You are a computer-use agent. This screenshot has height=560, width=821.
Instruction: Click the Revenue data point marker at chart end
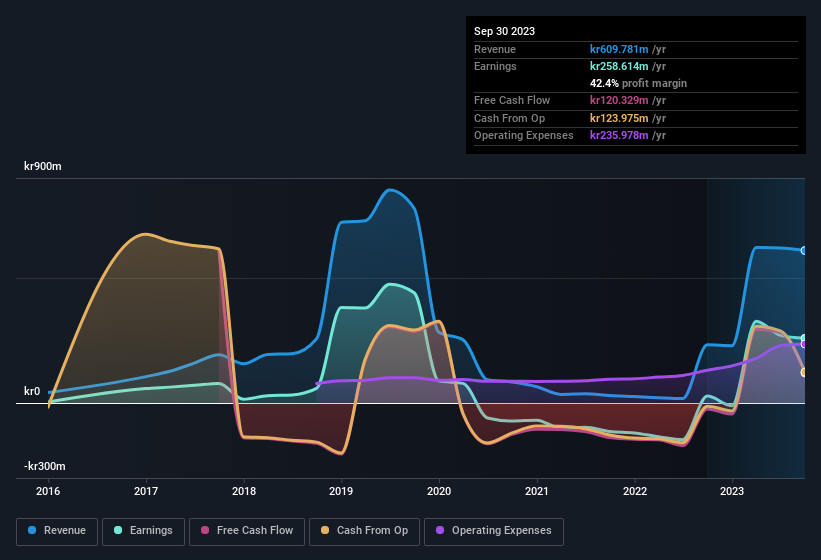pos(804,251)
